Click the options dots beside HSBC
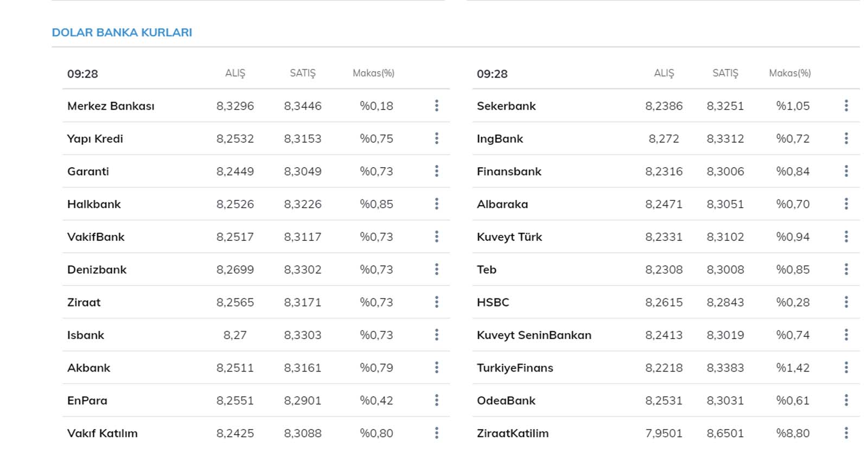This screenshot has width=868, height=459. pyautogui.click(x=846, y=302)
